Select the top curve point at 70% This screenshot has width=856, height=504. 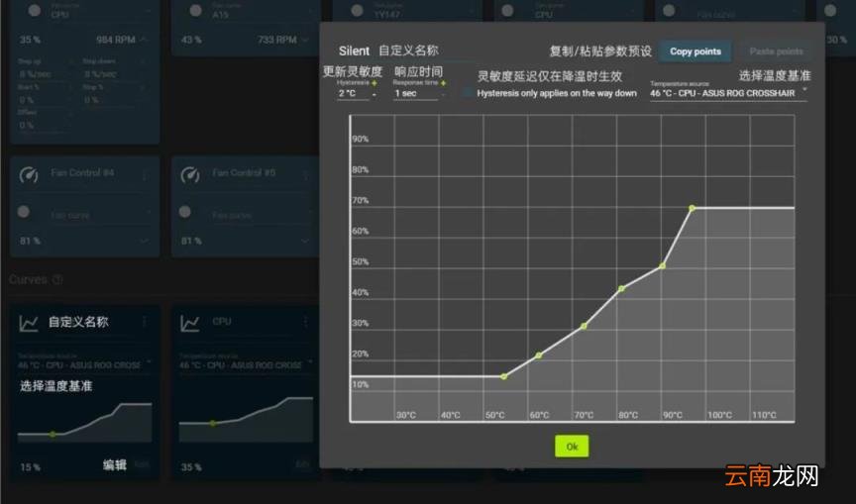click(x=692, y=208)
